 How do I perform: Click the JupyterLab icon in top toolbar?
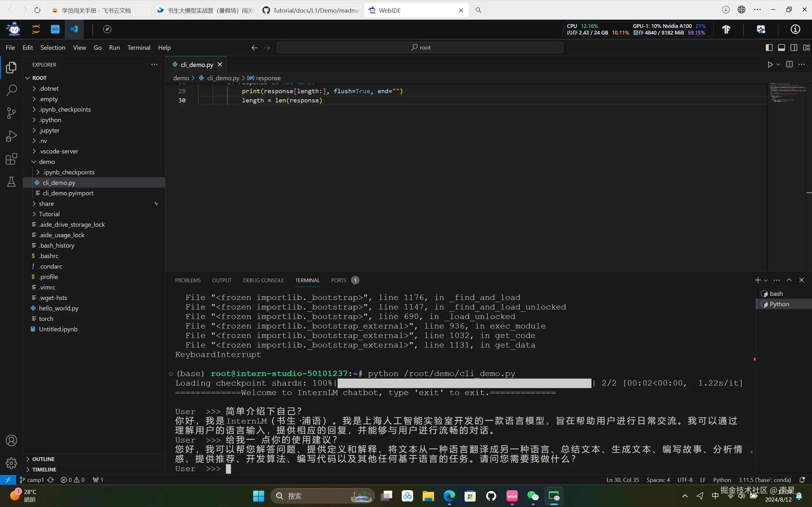pyautogui.click(x=36, y=29)
